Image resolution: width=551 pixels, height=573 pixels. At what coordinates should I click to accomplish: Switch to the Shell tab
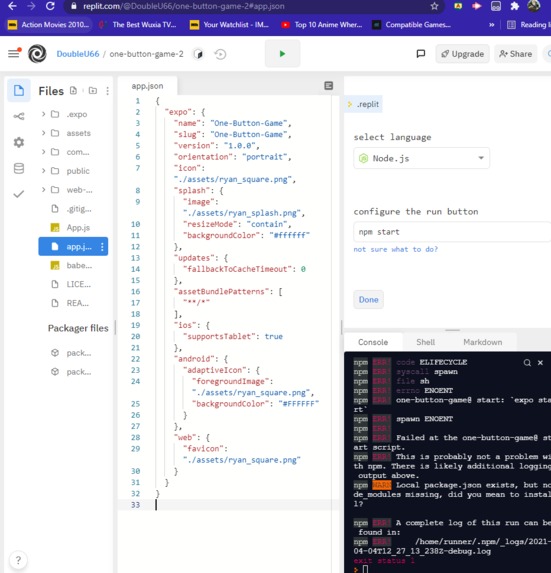pos(425,342)
